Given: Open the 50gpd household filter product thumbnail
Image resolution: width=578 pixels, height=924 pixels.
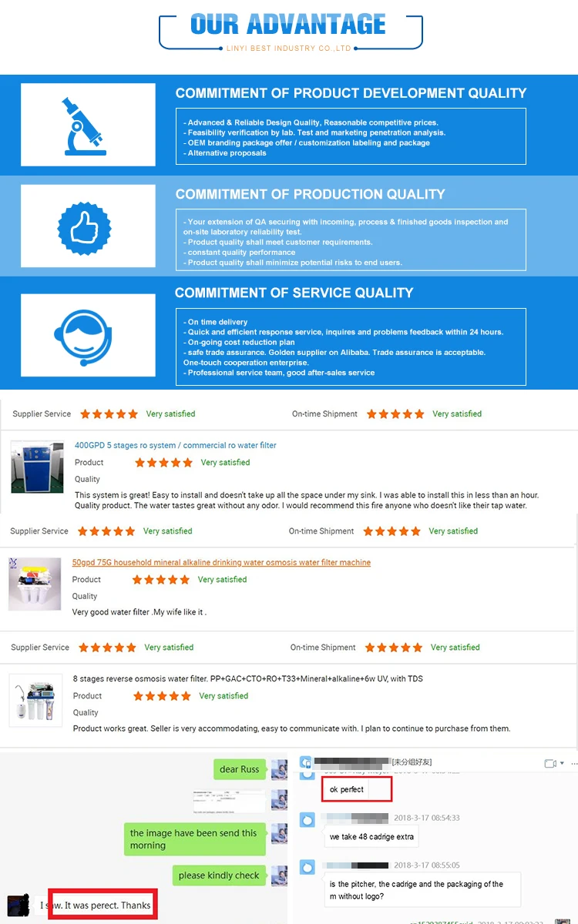Looking at the screenshot, I should tap(35, 584).
